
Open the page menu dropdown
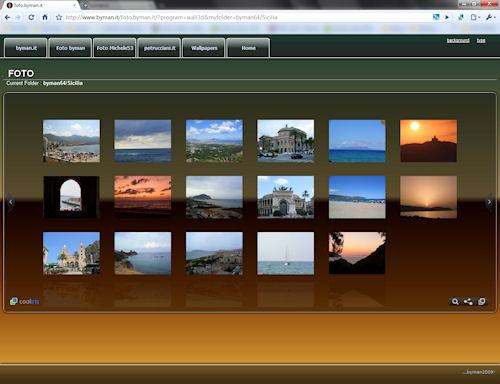pos(475,17)
